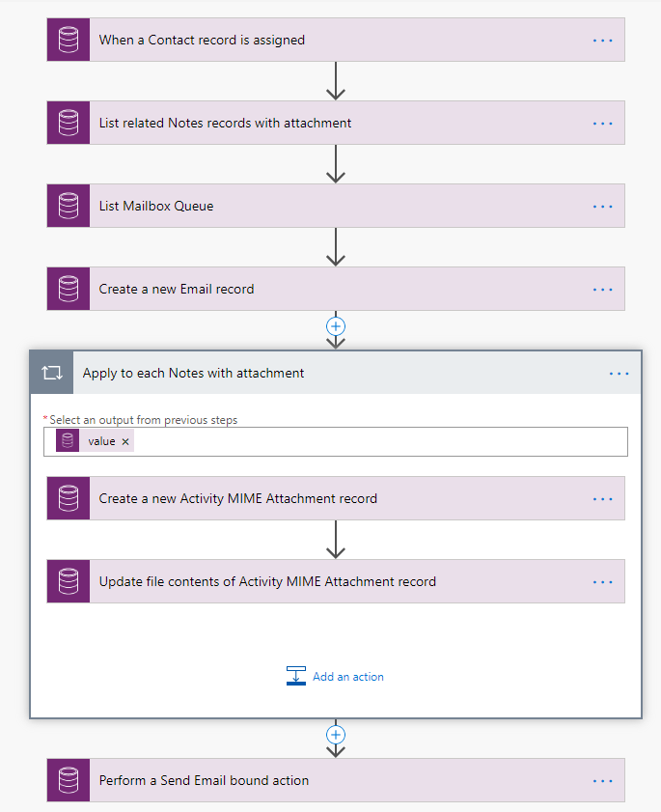Click the Dataverse icon on Update file contents action

(x=68, y=581)
